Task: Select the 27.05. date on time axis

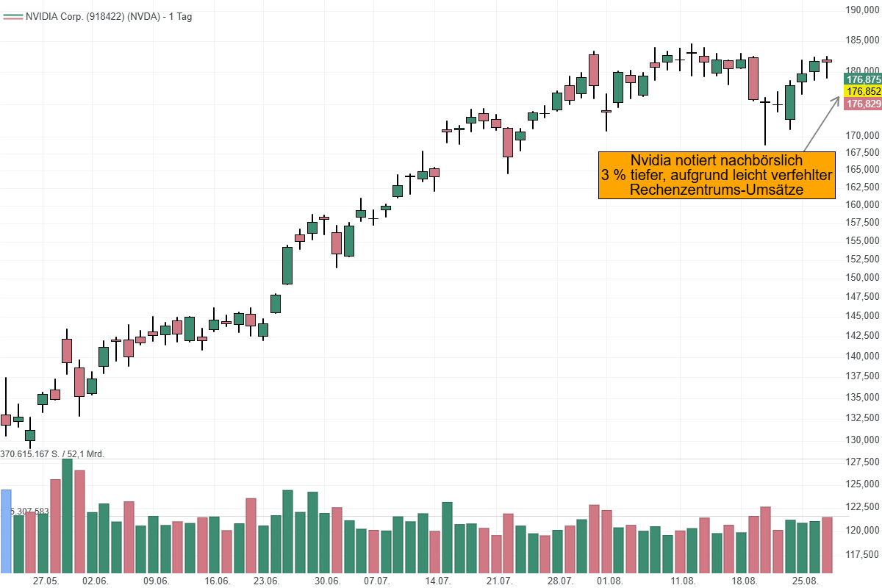Action: point(46,581)
